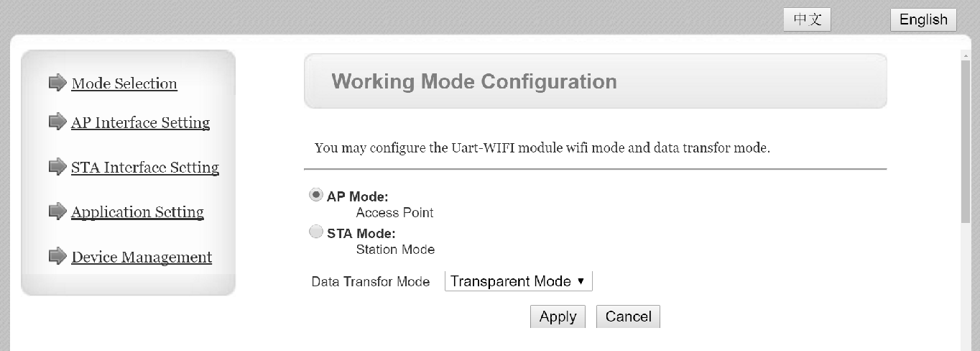Click the arrow icon beside AP Interface Setting
The width and height of the screenshot is (980, 351).
pyautogui.click(x=57, y=122)
